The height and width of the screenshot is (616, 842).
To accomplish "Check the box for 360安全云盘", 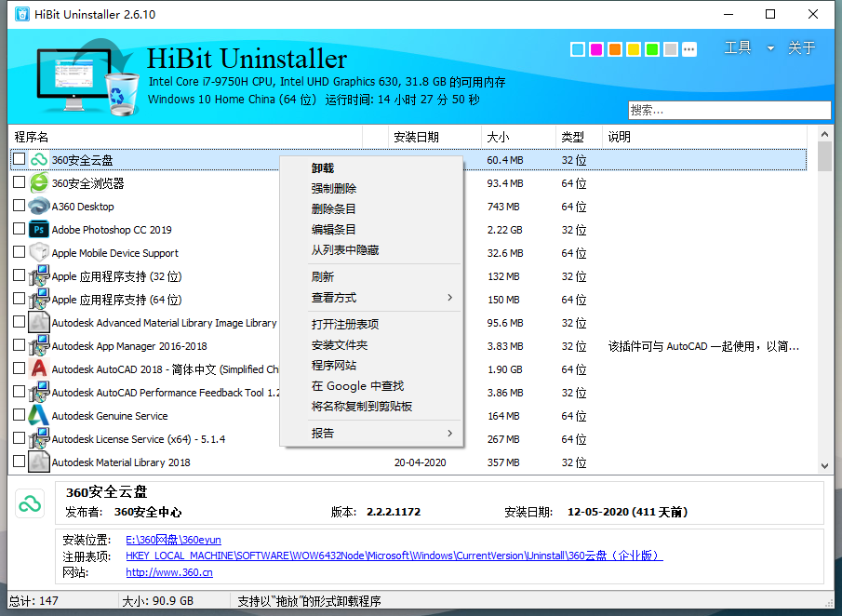I will 19,159.
